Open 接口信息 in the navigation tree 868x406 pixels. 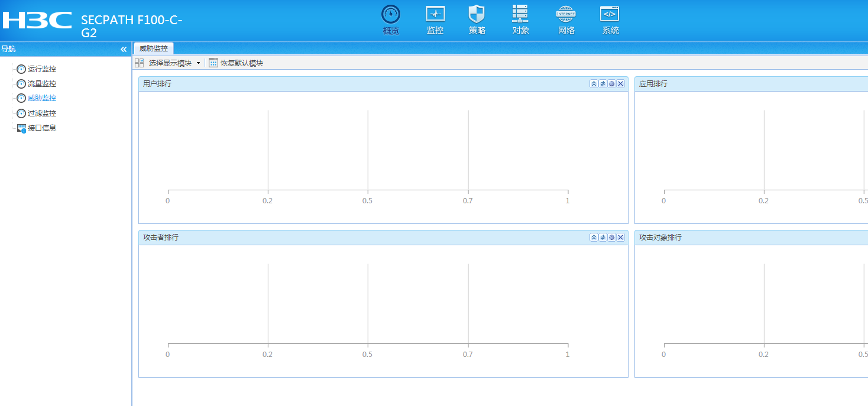tap(41, 128)
